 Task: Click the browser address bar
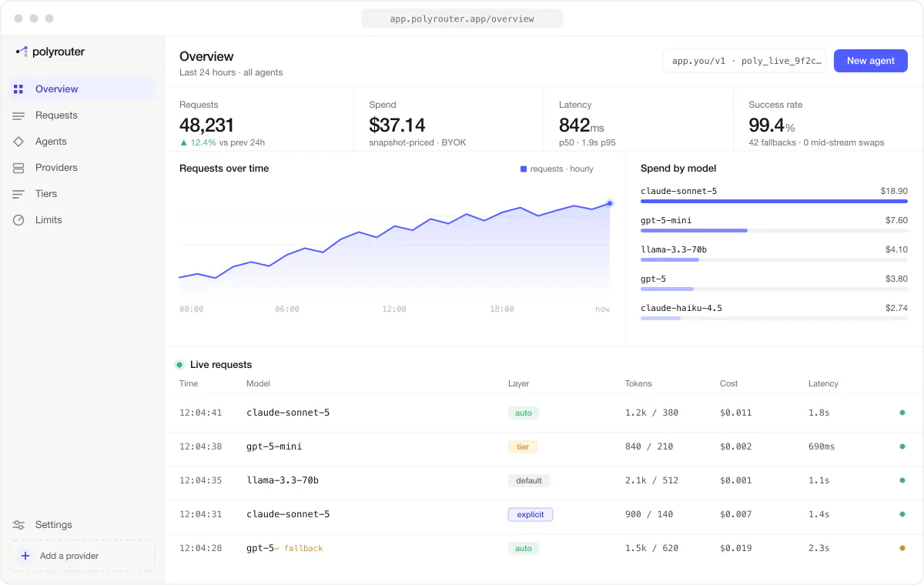coord(462,18)
